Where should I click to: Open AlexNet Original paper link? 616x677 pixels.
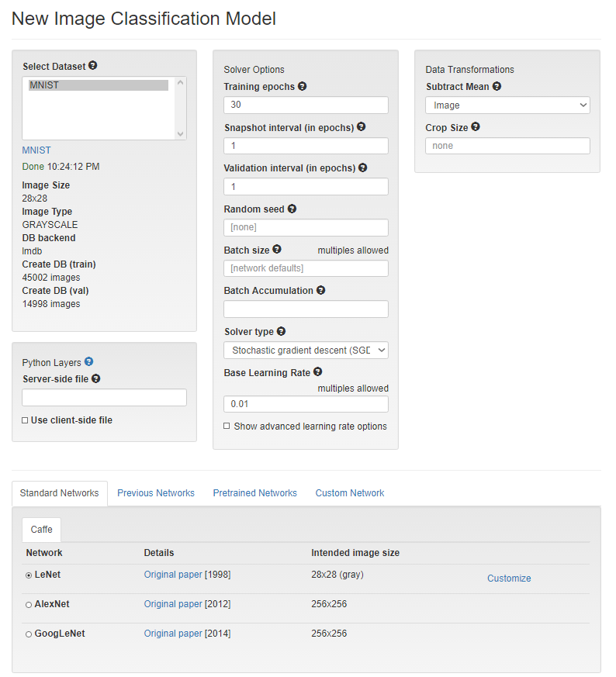point(173,604)
